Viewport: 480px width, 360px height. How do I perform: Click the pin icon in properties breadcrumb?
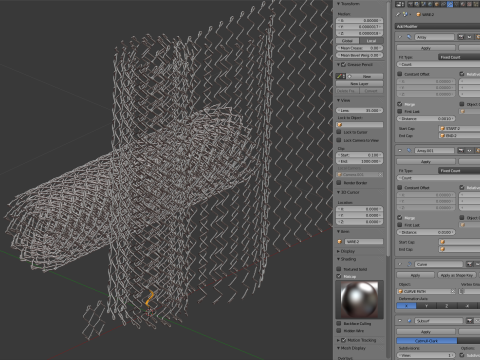[398, 14]
